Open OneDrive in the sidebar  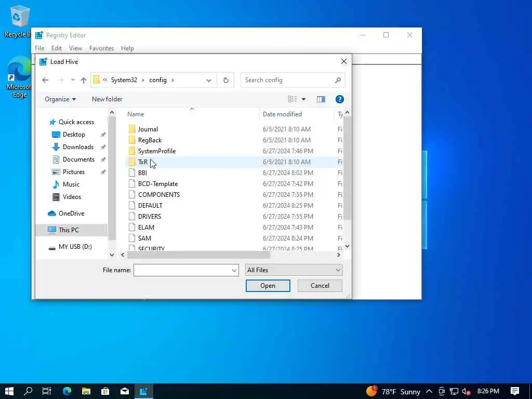tap(71, 214)
